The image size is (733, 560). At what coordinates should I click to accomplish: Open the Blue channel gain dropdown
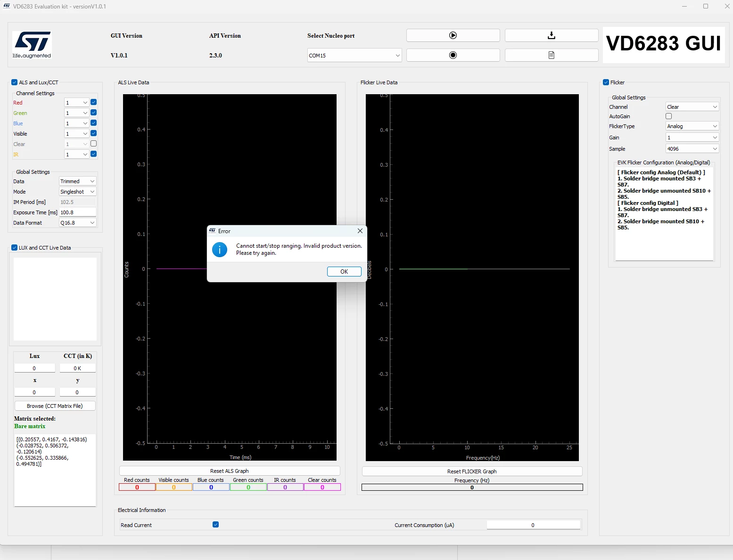click(x=76, y=123)
